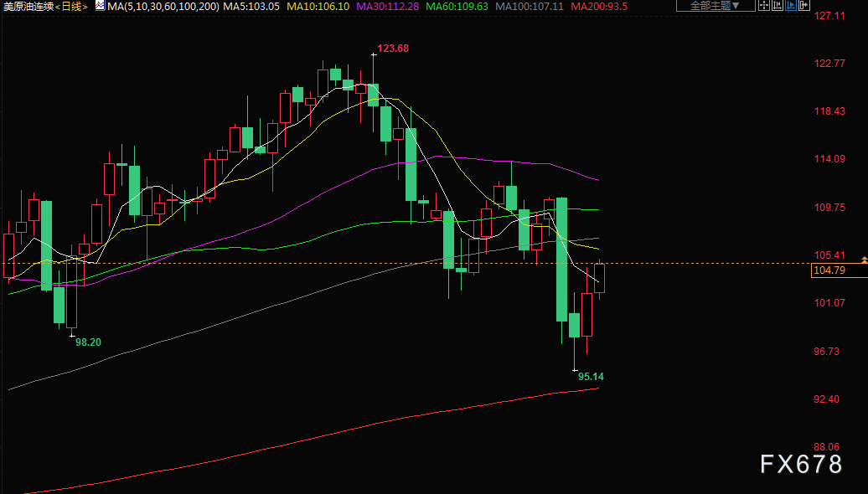This screenshot has height=494, width=868.
Task: Click the magenta MA30:112.28 value
Action: pyautogui.click(x=388, y=7)
